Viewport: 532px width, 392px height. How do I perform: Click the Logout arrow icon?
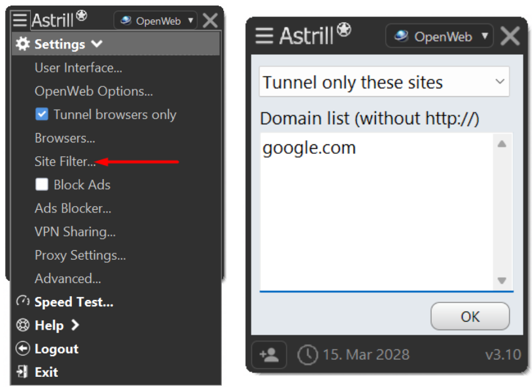(x=23, y=349)
